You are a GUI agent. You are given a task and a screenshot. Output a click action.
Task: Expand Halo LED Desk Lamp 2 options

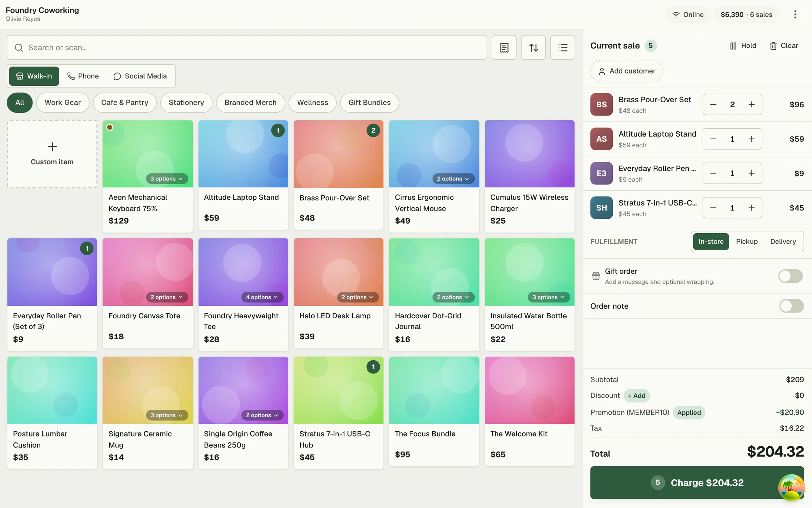pyautogui.click(x=357, y=297)
